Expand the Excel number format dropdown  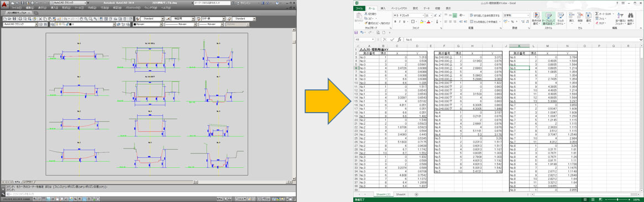click(528, 15)
